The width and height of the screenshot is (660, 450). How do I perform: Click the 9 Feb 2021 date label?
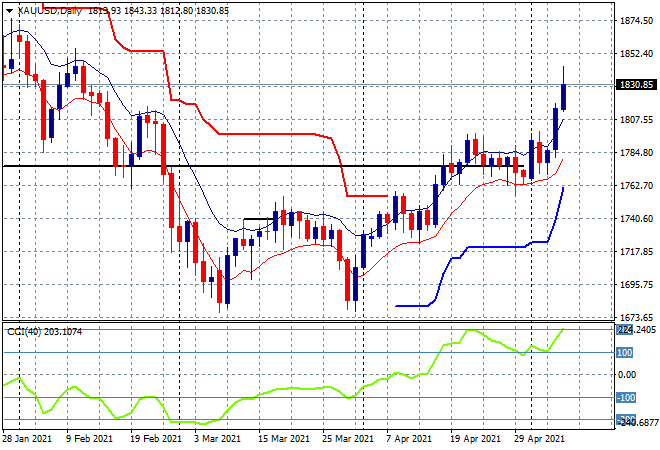pos(89,439)
